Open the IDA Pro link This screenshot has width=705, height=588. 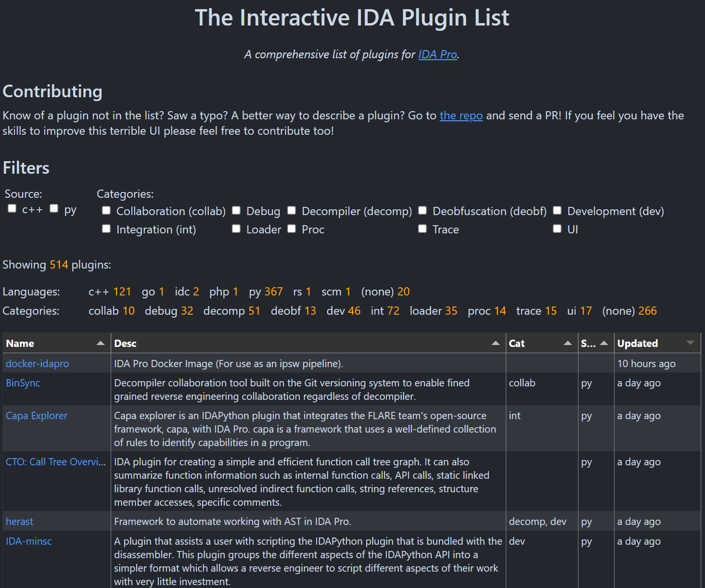click(x=437, y=54)
